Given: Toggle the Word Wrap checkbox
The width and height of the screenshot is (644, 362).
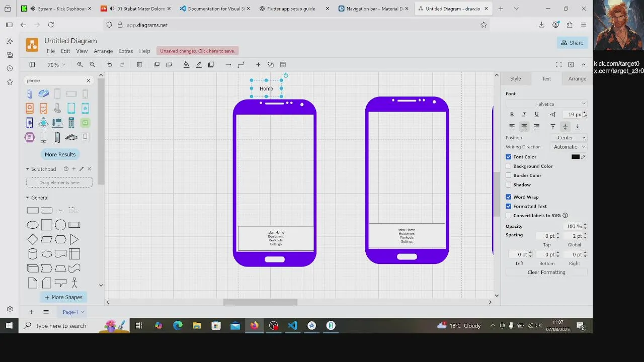Looking at the screenshot, I should pyautogui.click(x=509, y=197).
